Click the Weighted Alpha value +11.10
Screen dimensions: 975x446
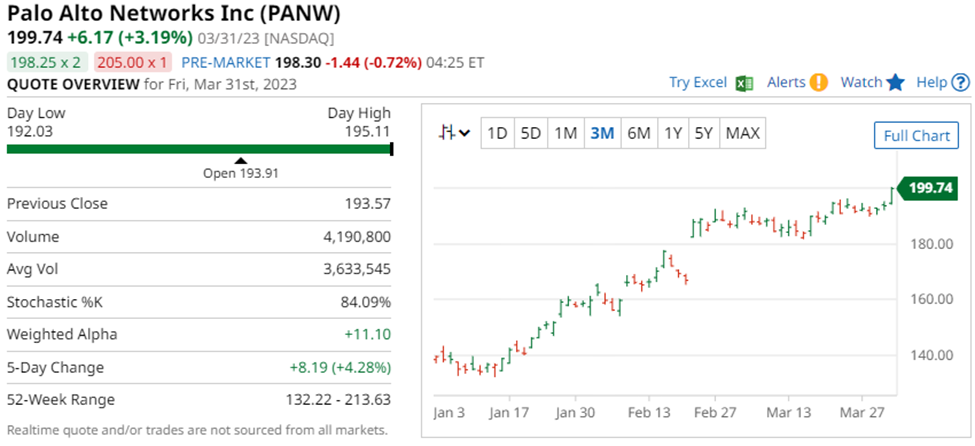tap(368, 335)
